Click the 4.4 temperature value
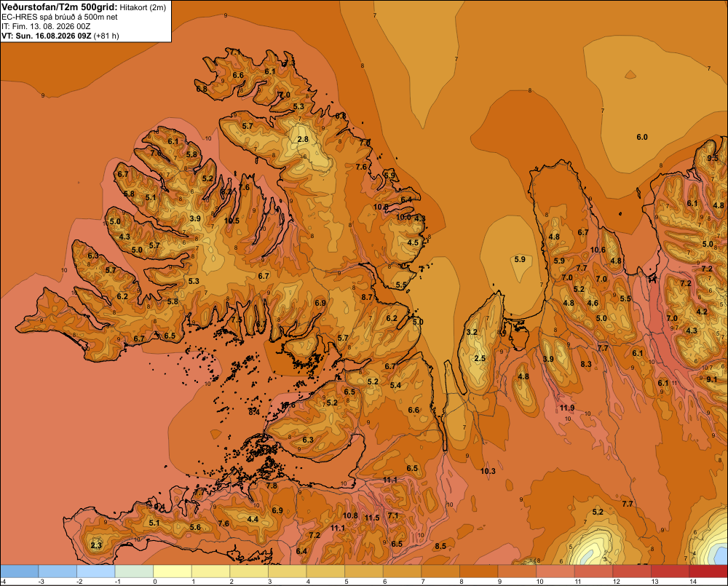 point(253,519)
